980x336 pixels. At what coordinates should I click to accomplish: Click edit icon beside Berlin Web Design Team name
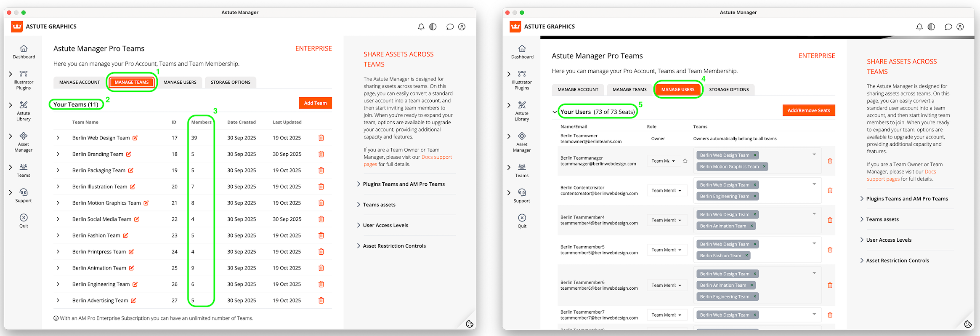(135, 138)
